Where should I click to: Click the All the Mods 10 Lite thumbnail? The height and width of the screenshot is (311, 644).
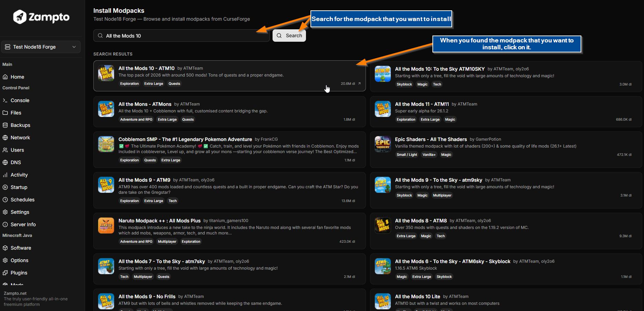click(382, 301)
